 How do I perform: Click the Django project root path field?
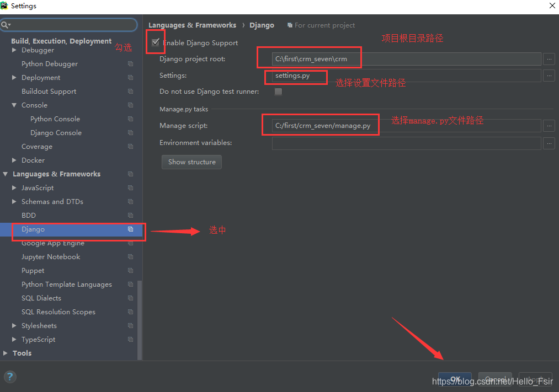pyautogui.click(x=406, y=59)
